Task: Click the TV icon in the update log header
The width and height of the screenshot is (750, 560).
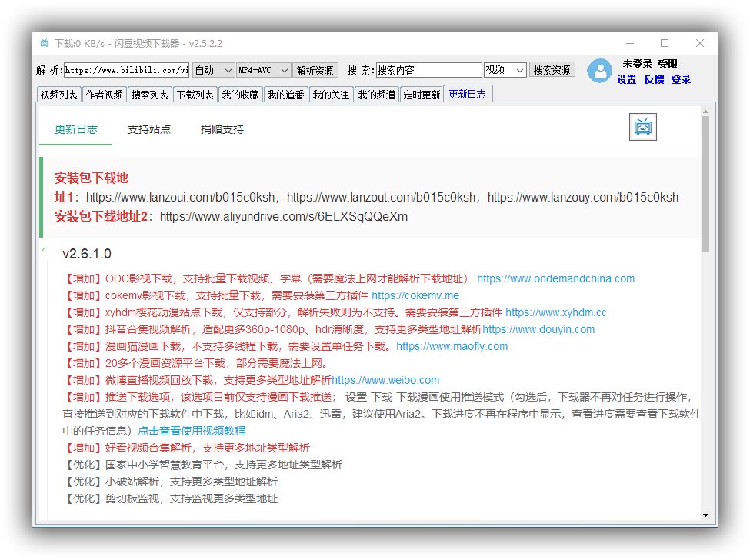Action: tap(642, 127)
